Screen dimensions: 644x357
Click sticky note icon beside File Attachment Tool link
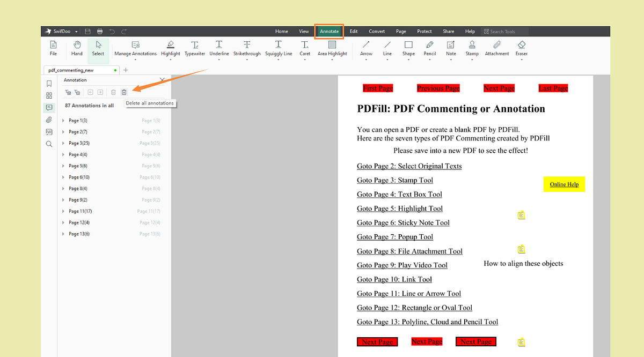521,249
